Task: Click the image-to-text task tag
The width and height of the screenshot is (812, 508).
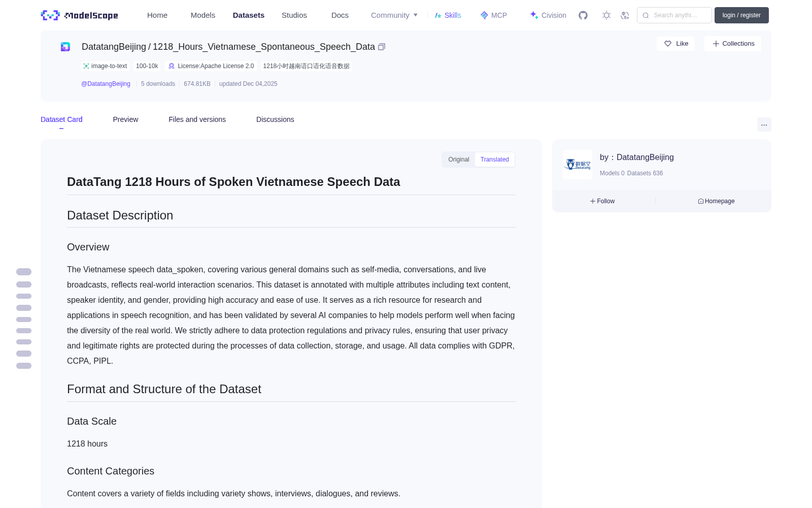Action: pos(105,66)
